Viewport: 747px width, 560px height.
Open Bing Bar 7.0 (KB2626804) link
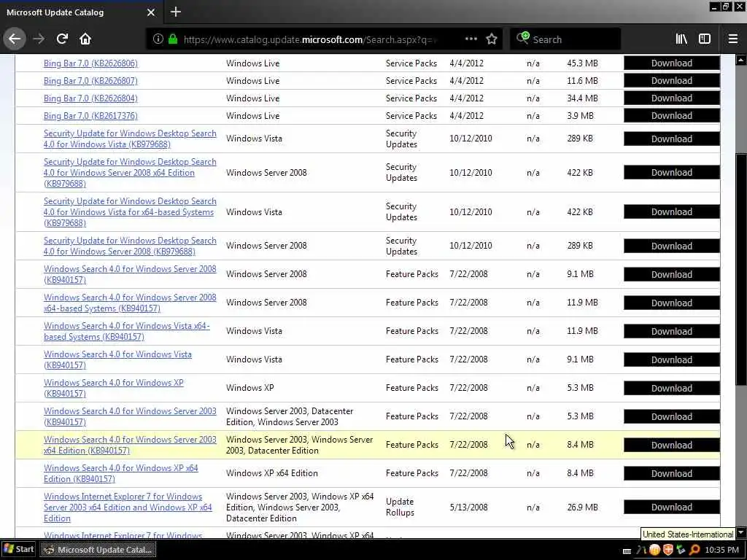[90, 98]
